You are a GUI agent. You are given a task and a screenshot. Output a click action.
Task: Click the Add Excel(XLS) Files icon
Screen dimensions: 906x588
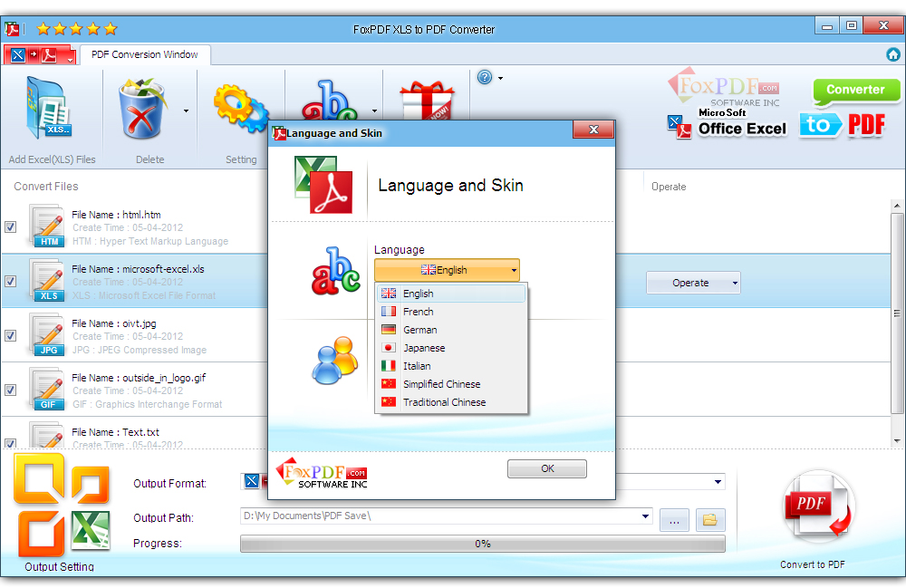point(49,108)
